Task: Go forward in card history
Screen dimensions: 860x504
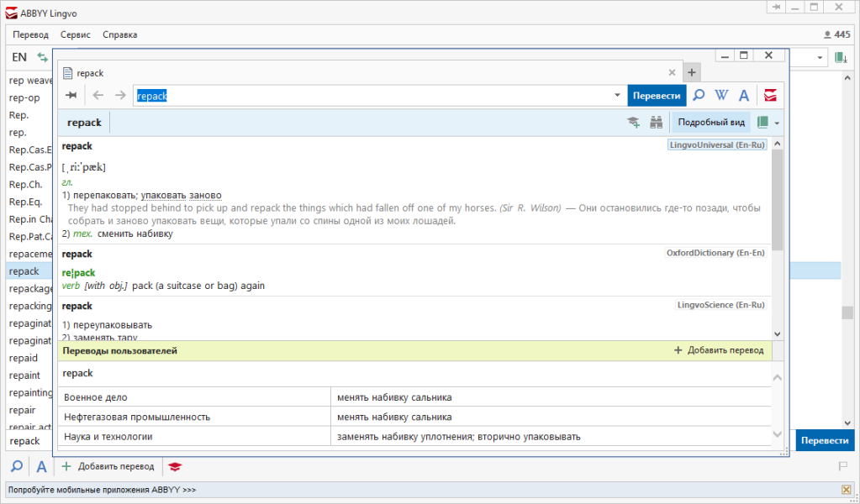Action: (120, 95)
